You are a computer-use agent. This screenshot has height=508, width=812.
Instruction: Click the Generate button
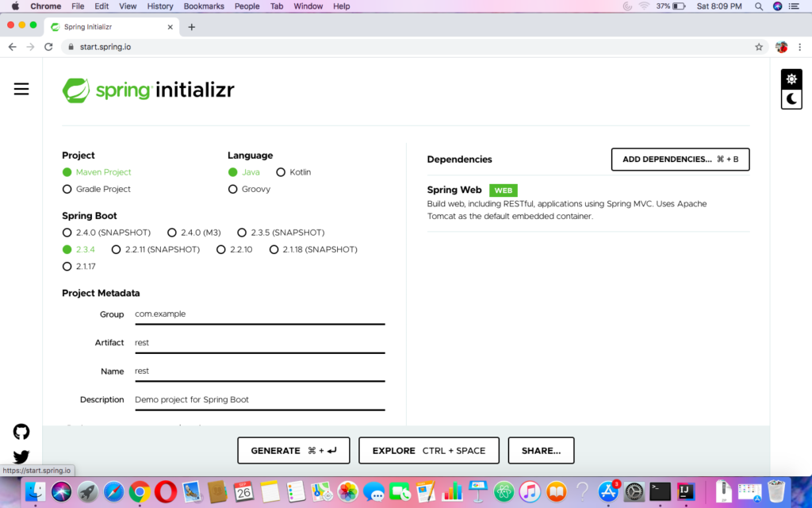[x=293, y=451]
